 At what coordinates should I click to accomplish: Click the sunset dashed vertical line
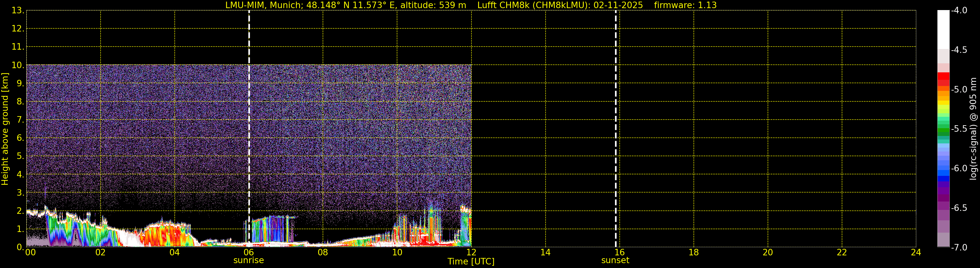point(616,129)
